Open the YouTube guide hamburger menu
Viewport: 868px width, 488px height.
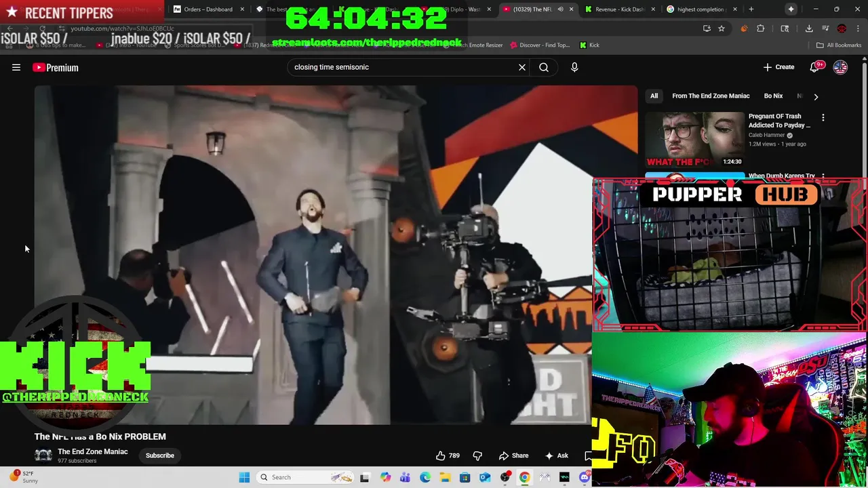tap(16, 67)
